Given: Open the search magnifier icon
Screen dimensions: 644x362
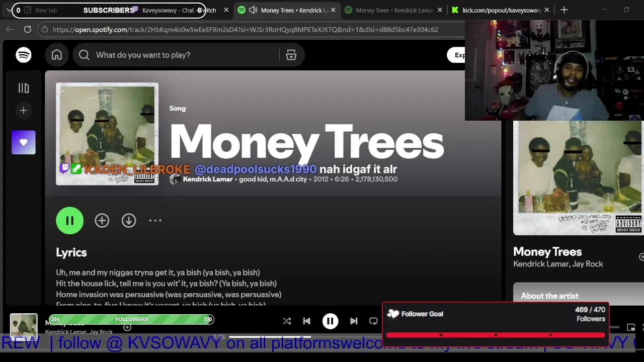Looking at the screenshot, I should pyautogui.click(x=84, y=55).
